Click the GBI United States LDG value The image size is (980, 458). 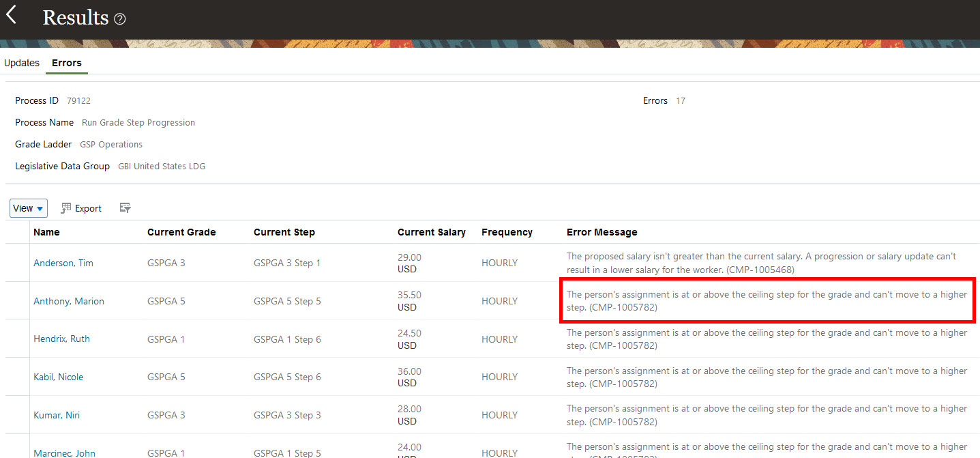tap(162, 167)
